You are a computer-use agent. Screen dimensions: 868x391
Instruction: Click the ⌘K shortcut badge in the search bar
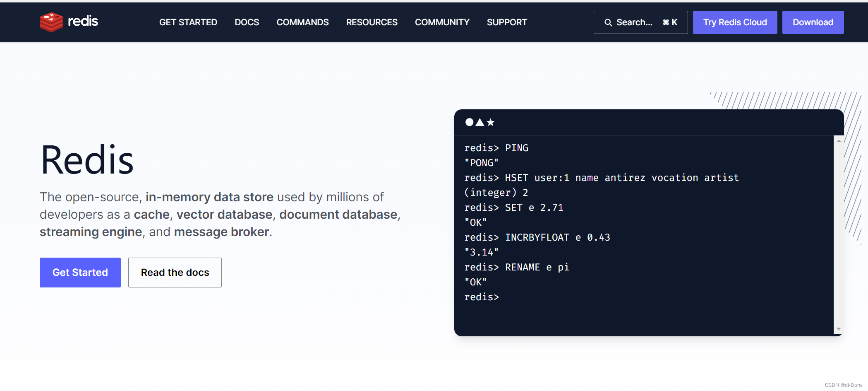coord(669,22)
